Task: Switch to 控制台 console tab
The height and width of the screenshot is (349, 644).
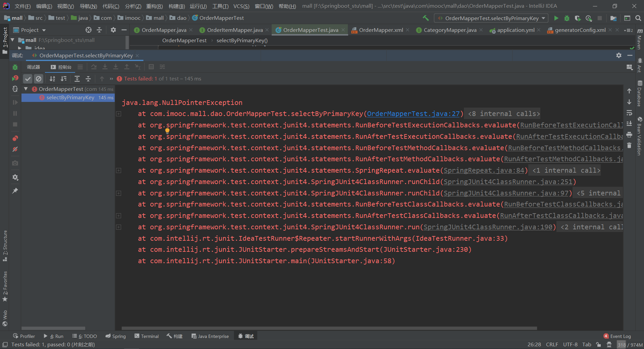Action: (x=61, y=67)
